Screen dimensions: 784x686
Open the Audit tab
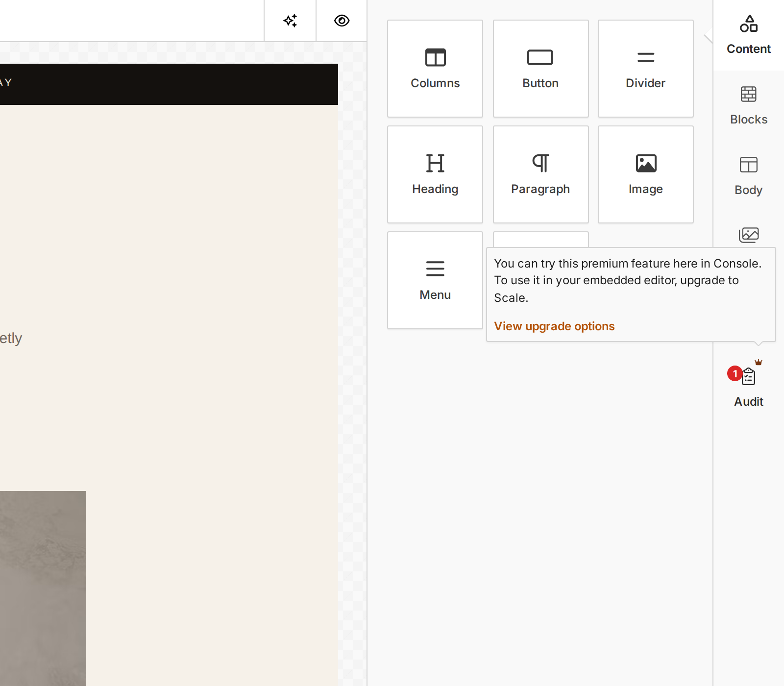(x=749, y=387)
